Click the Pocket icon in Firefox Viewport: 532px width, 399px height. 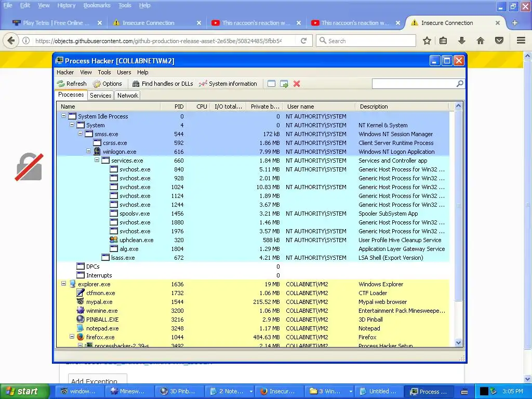coord(499,41)
